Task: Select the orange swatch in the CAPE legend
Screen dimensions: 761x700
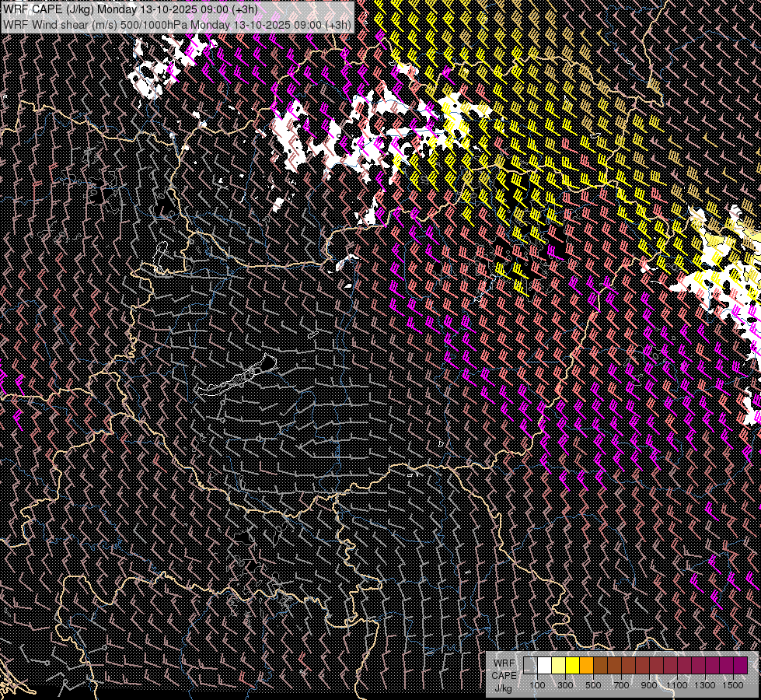Action: coord(586,665)
